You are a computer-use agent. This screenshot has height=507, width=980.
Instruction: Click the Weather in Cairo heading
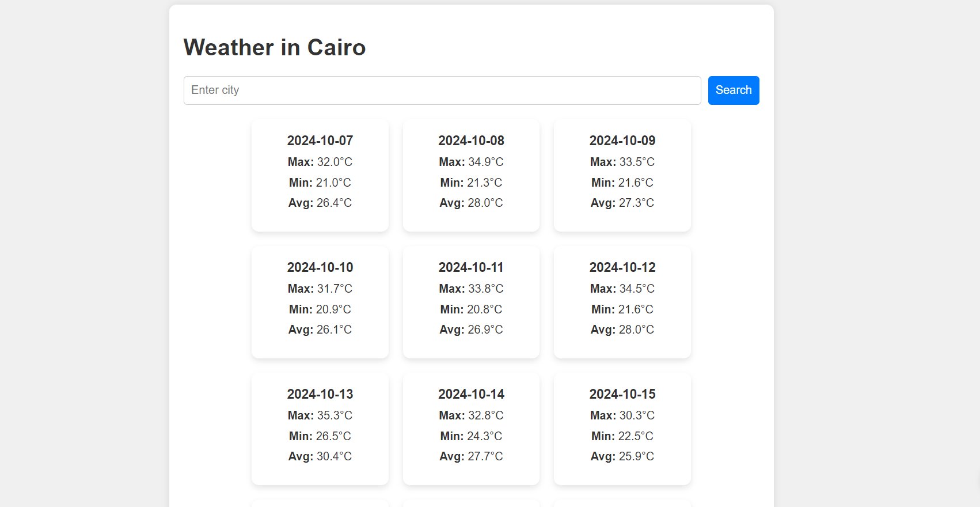click(274, 47)
